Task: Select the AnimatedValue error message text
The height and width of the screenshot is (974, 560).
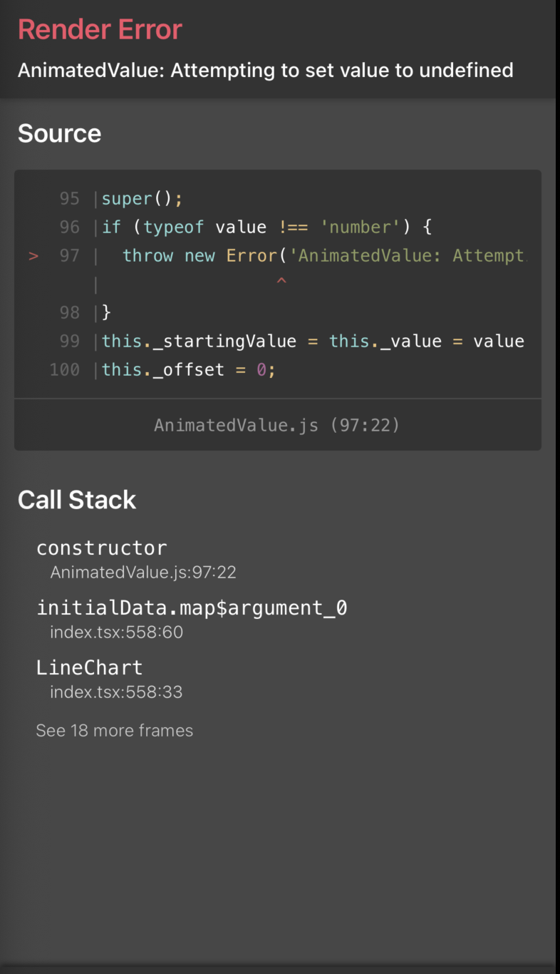Action: (266, 70)
